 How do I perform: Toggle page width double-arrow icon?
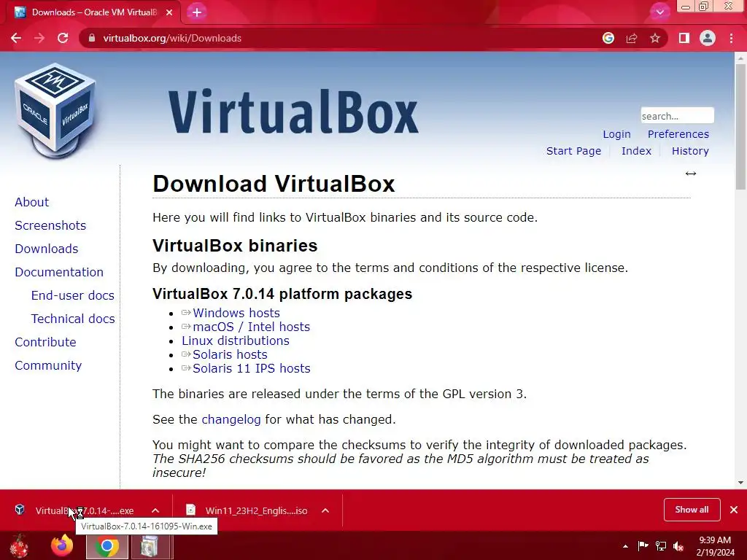(x=691, y=174)
